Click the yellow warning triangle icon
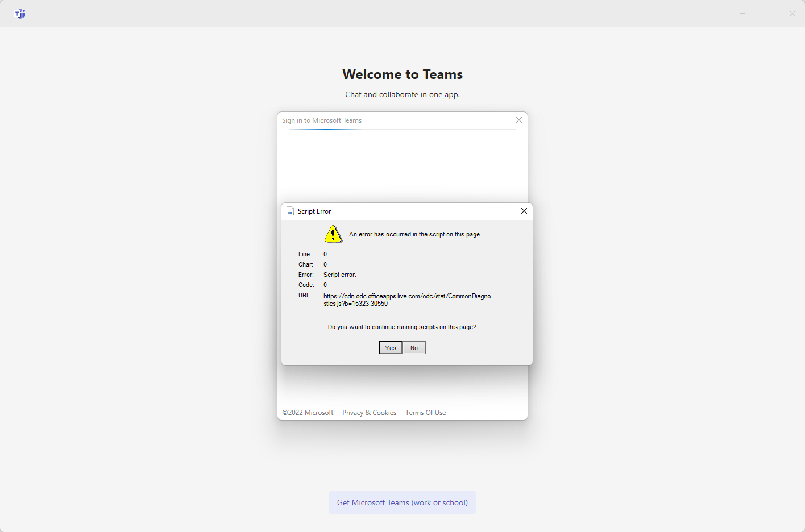The image size is (805, 532). 333,234
